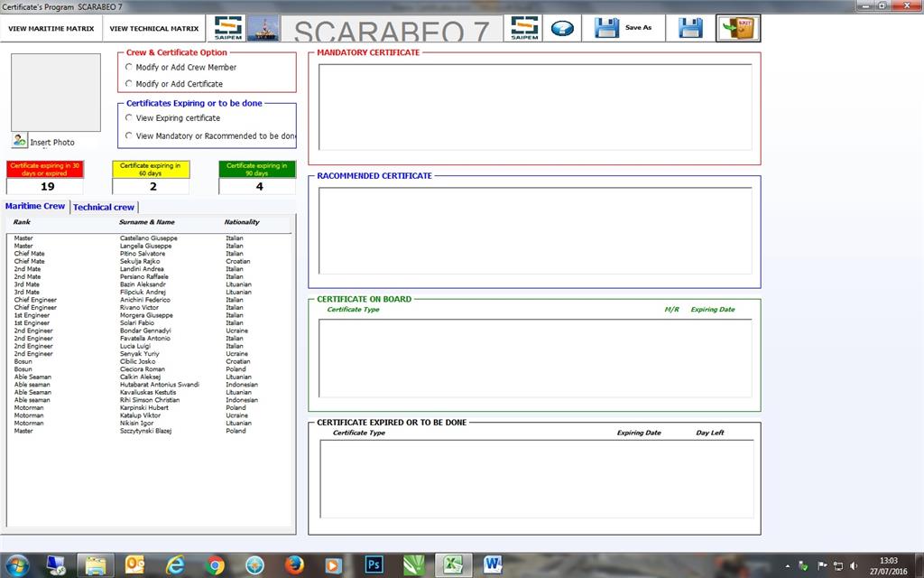Open Google Chrome from the taskbar
The image size is (924, 578).
[215, 565]
